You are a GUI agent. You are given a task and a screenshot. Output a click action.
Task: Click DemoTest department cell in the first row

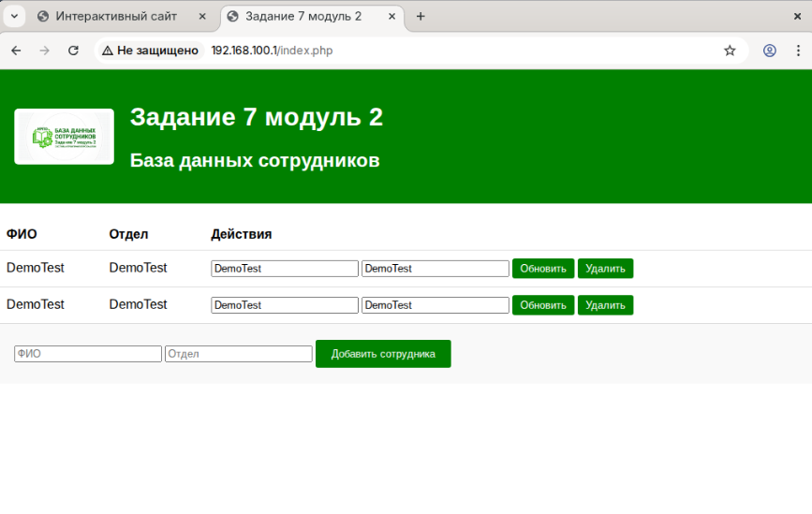[138, 268]
